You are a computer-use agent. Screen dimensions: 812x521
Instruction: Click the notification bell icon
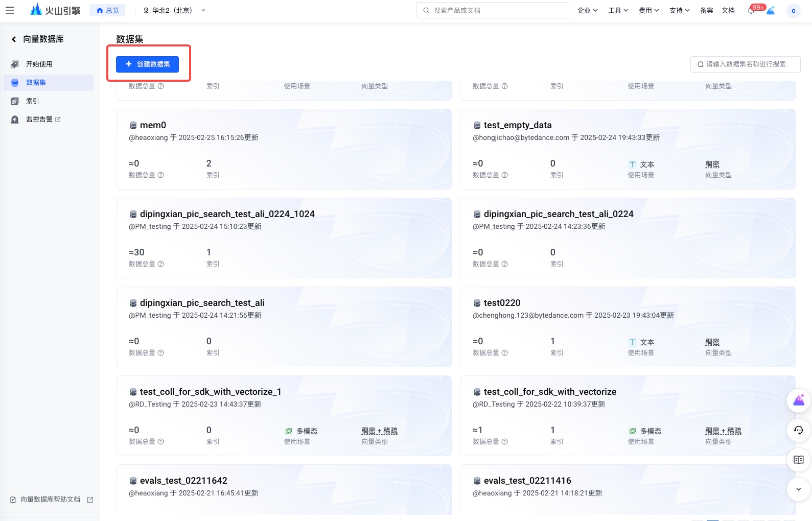(x=751, y=11)
